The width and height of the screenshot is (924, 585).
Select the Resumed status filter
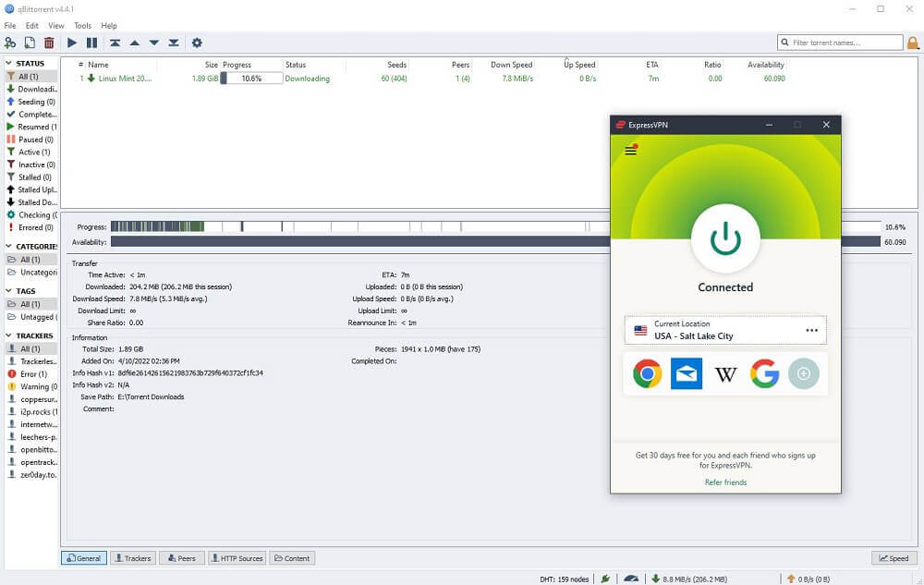(x=31, y=127)
